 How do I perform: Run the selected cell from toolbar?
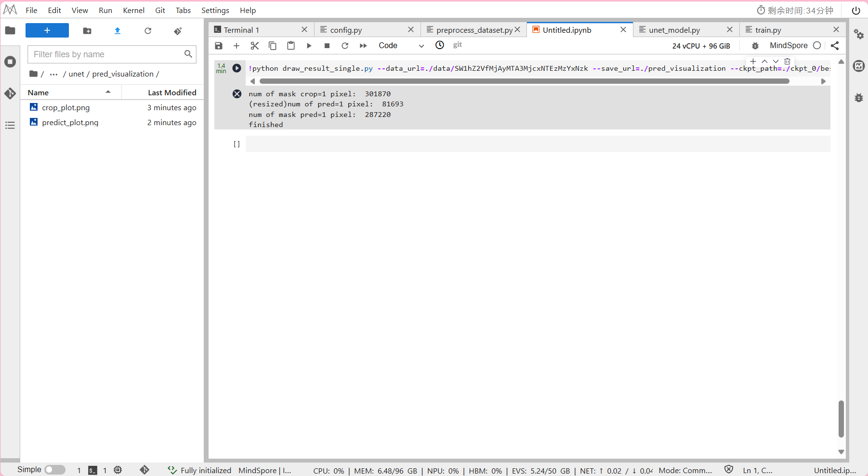(x=309, y=46)
